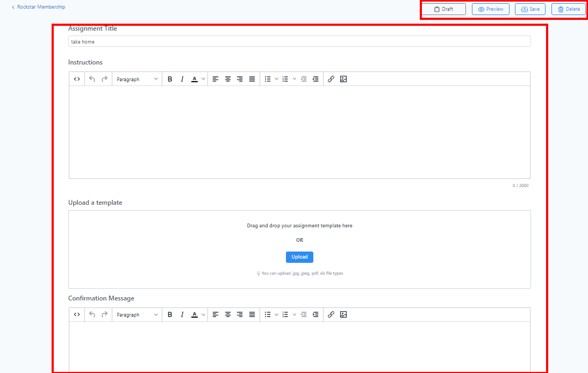The width and height of the screenshot is (588, 373).
Task: Insert an image in Confirmation Message editor
Action: (343, 314)
